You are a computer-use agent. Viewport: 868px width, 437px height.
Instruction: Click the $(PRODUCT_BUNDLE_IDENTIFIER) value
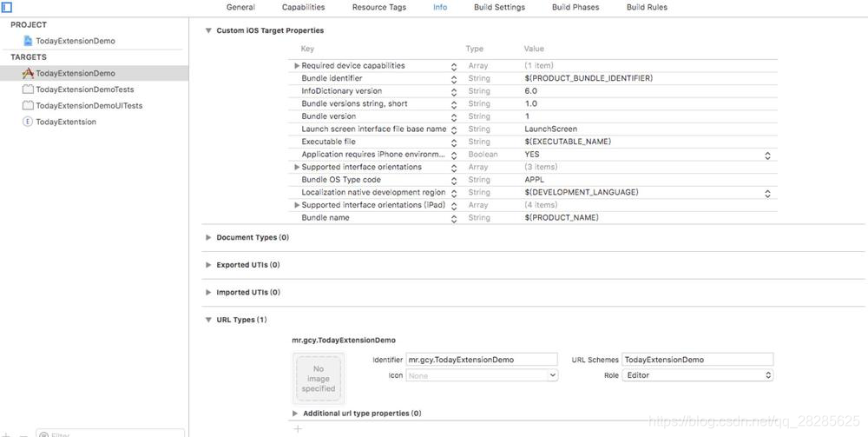(589, 78)
